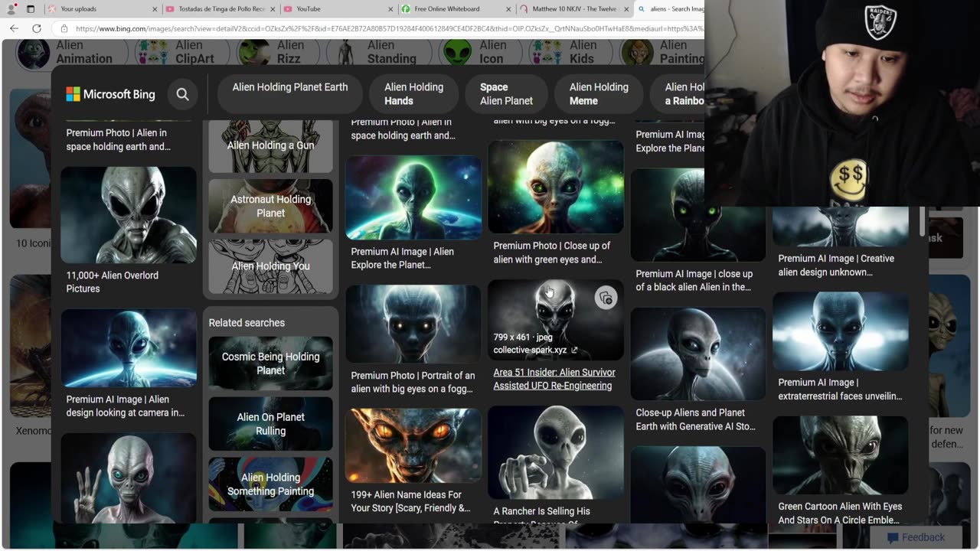The width and height of the screenshot is (980, 551).
Task: Select 'Alien Holding Planet Earth' chip
Action: (x=290, y=93)
